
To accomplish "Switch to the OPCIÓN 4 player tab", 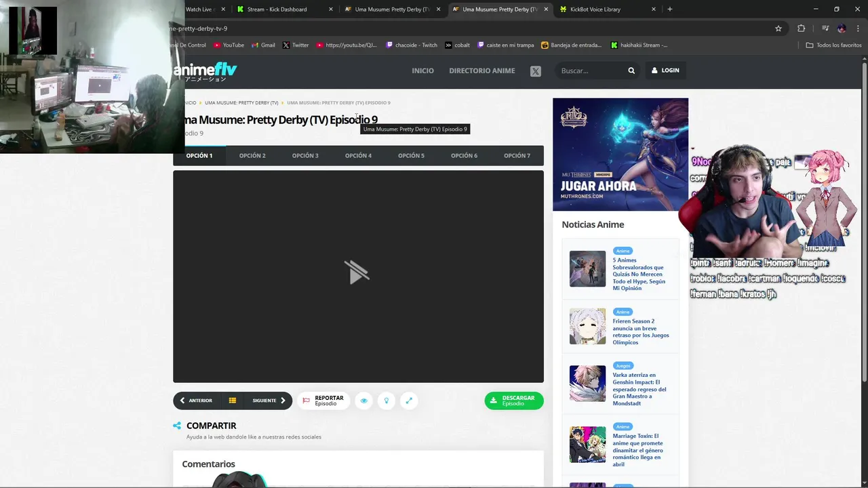I will [x=358, y=156].
